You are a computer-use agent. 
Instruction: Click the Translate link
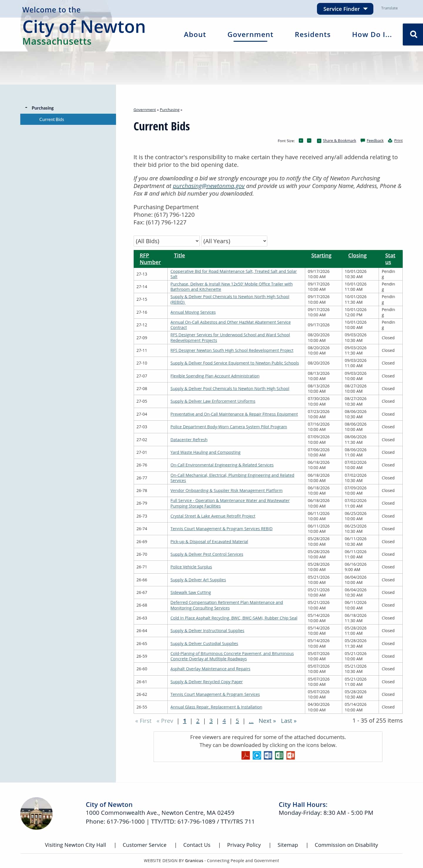click(x=389, y=8)
